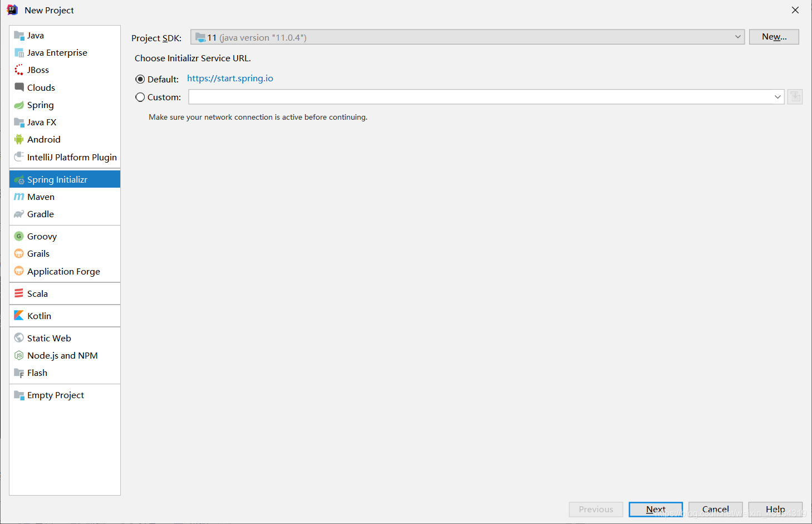Click the Clouds speech-bubble icon
812x524 pixels.
(19, 87)
